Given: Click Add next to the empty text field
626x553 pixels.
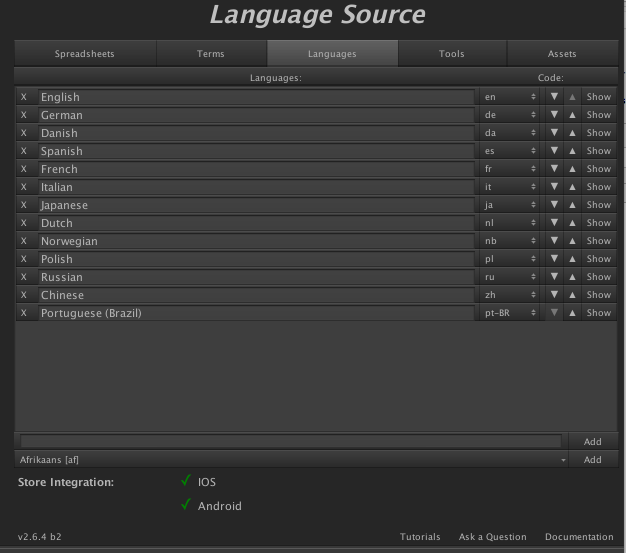Looking at the screenshot, I should point(593,441).
